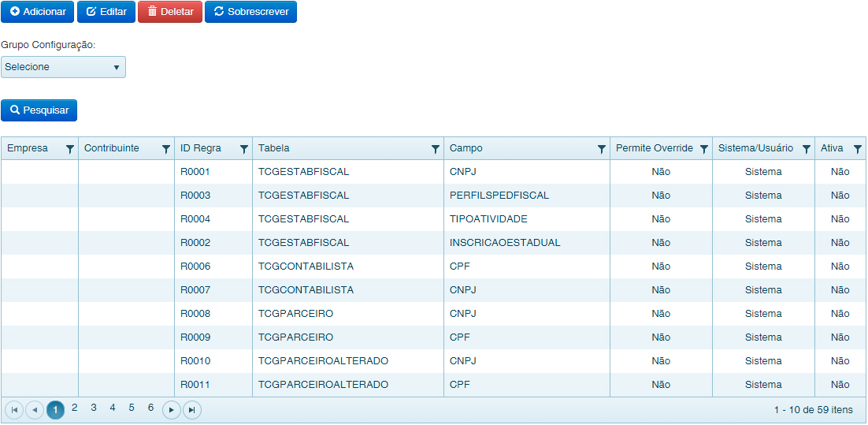Select the R0009 rule cell

213,337
